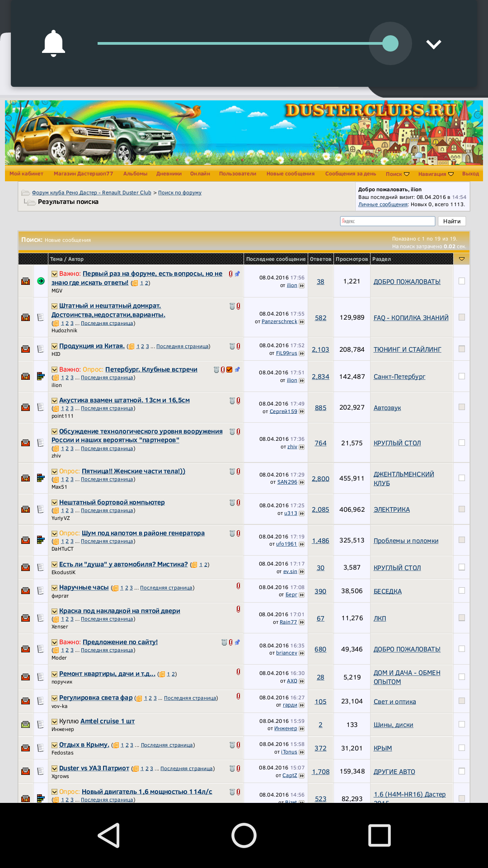Click paperclip icon for Ремонт квартиры, дачи thread

pos(238,672)
